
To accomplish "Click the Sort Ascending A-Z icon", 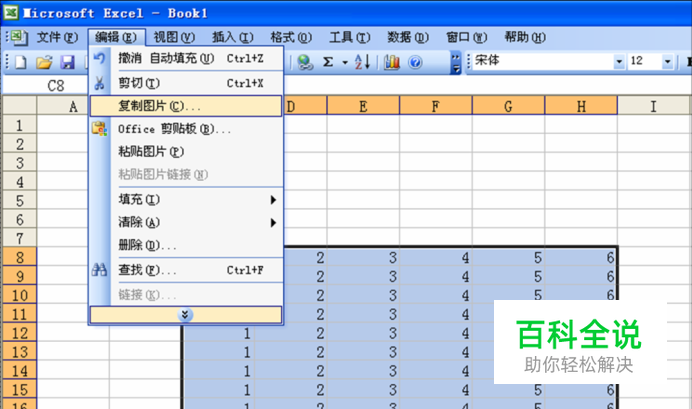I will (362, 62).
